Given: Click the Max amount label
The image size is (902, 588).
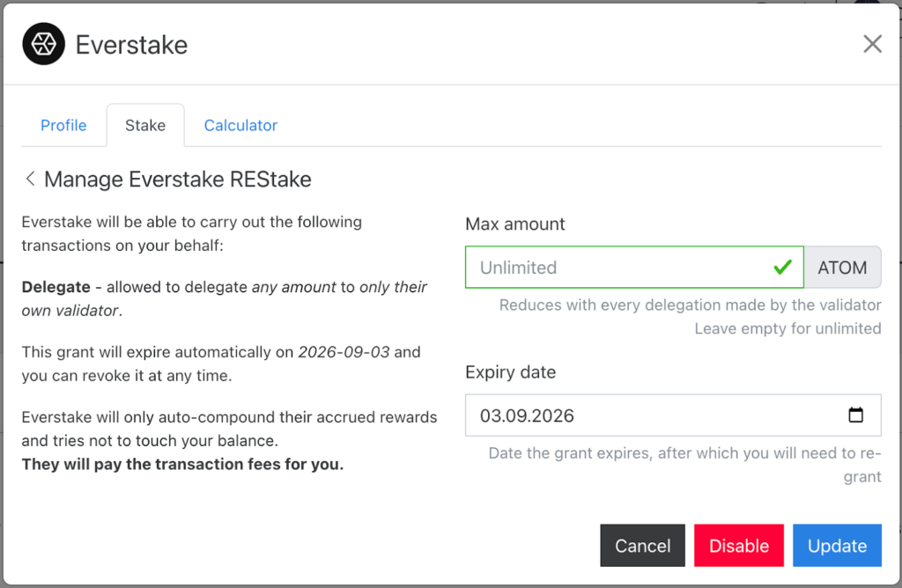Looking at the screenshot, I should pos(515,224).
